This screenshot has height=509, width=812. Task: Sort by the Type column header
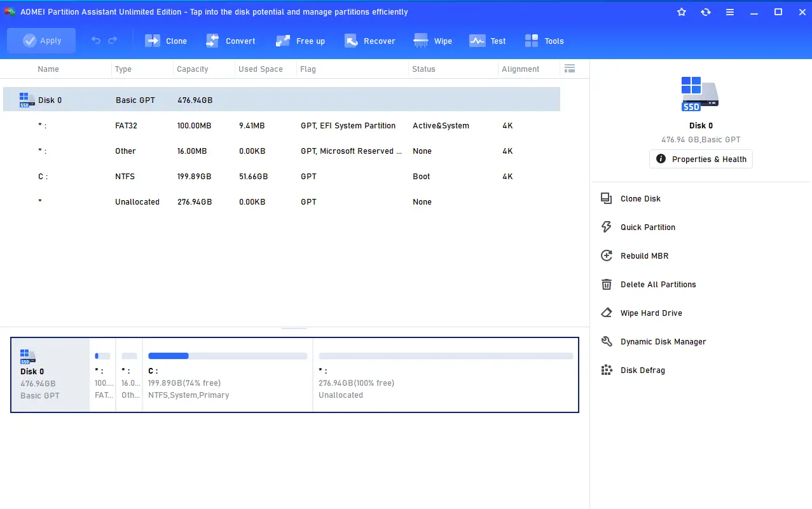point(123,69)
